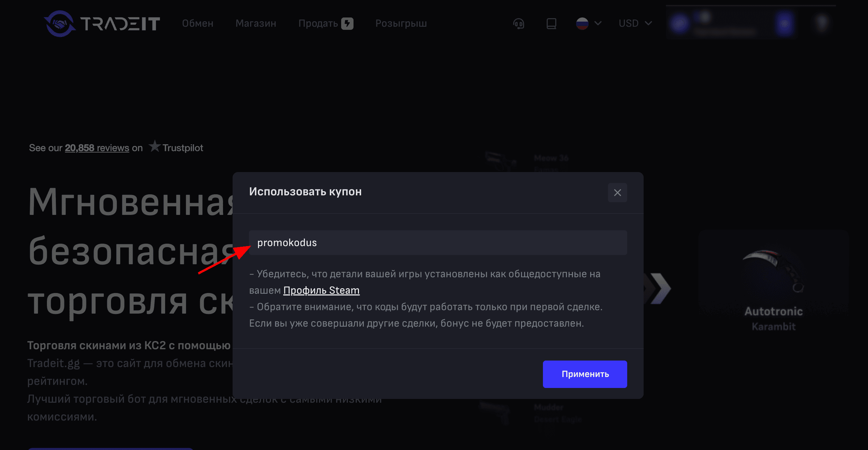Open the Обмен menu item
This screenshot has height=450, width=868.
(x=198, y=23)
